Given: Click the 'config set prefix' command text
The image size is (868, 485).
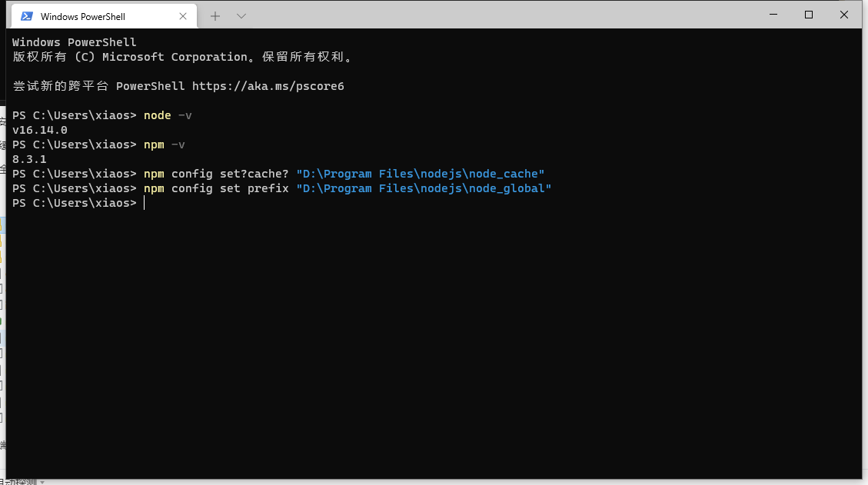Looking at the screenshot, I should coord(230,188).
